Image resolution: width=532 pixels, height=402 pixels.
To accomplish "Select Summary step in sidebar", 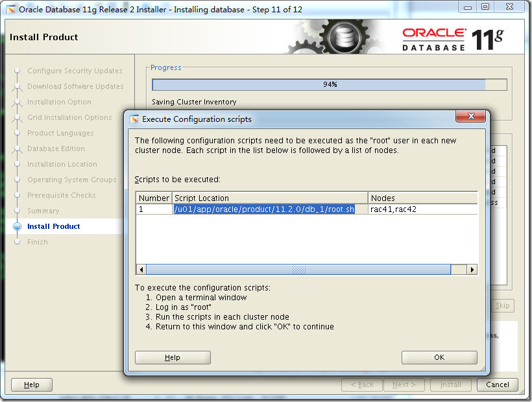I will click(43, 211).
